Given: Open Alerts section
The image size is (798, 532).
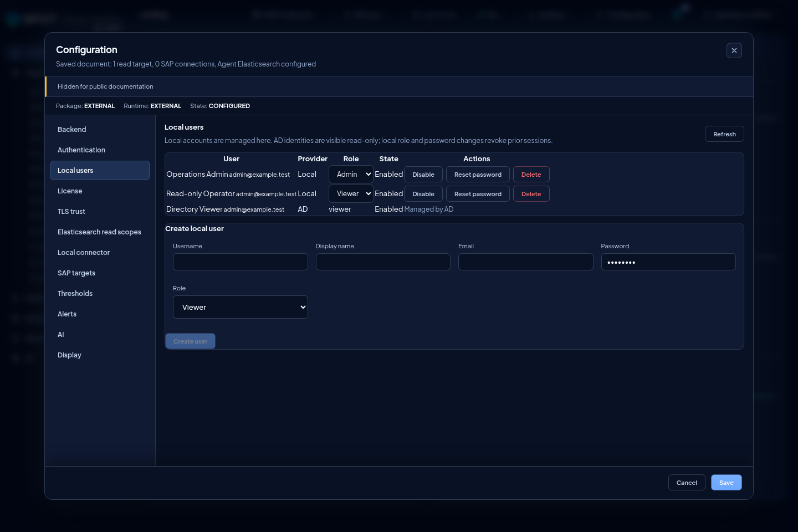Looking at the screenshot, I should click(100, 314).
